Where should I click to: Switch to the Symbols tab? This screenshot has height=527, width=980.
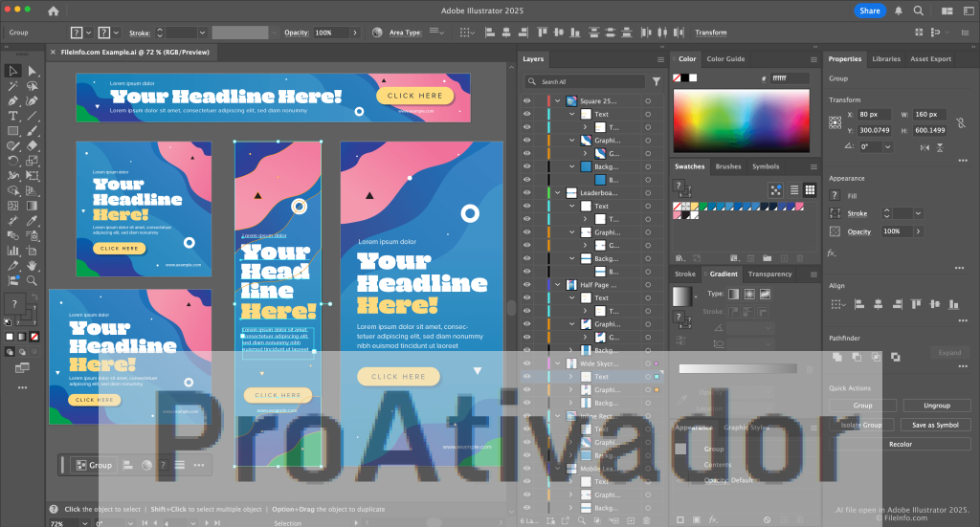(766, 166)
